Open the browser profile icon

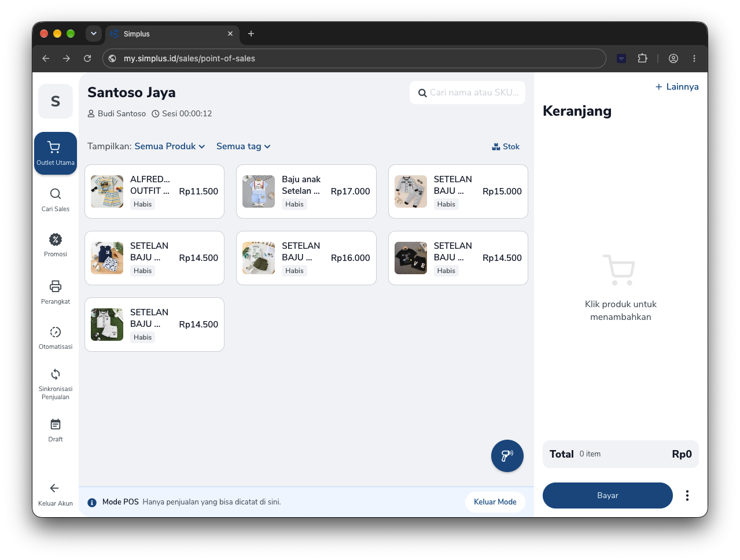[673, 58]
